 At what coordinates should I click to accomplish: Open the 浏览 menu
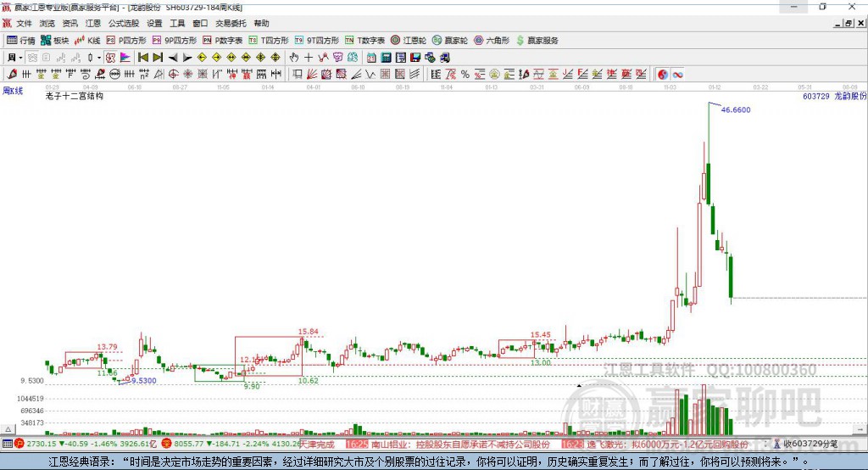point(47,23)
